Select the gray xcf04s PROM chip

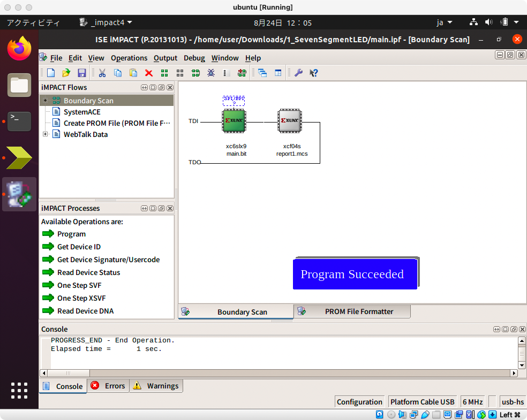pyautogui.click(x=290, y=120)
